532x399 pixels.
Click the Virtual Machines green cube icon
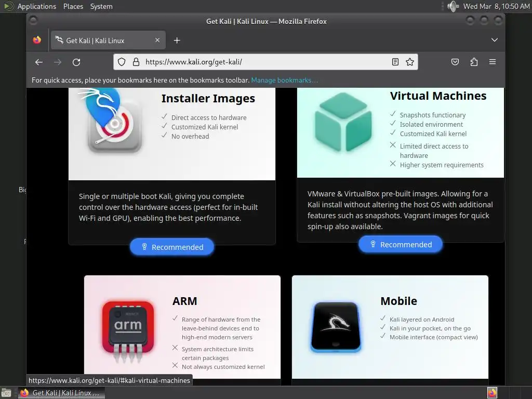click(343, 122)
